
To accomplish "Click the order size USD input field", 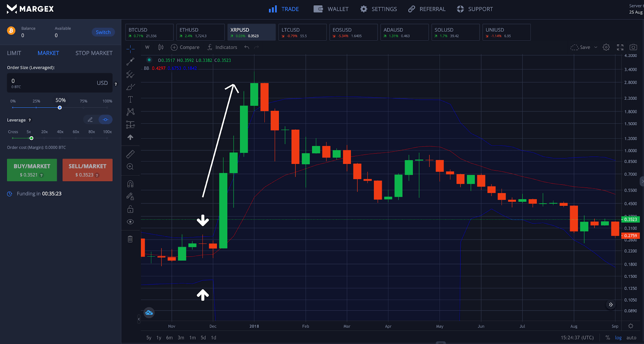I will 52,83.
